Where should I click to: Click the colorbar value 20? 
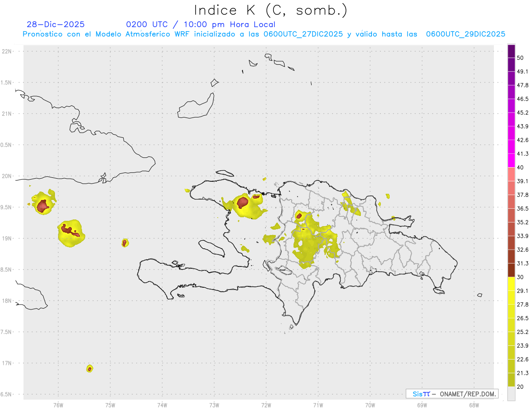pos(520,387)
